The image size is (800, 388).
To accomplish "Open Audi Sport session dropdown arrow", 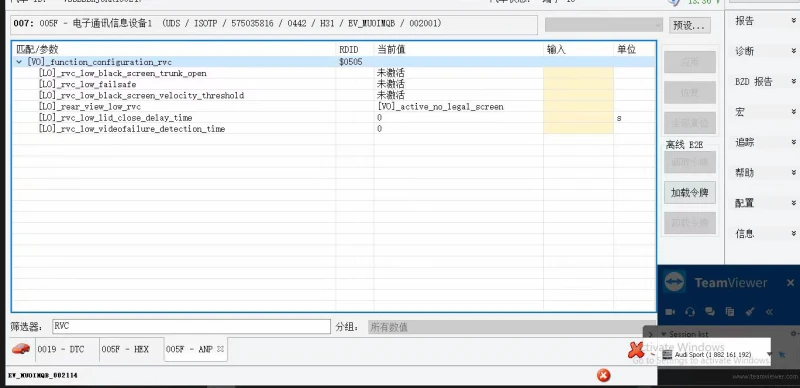I will tap(768, 354).
